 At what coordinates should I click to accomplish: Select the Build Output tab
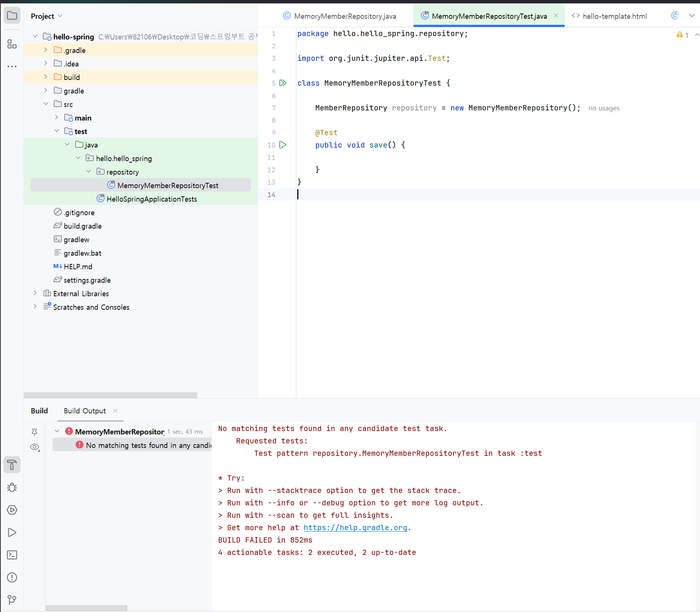pos(85,411)
